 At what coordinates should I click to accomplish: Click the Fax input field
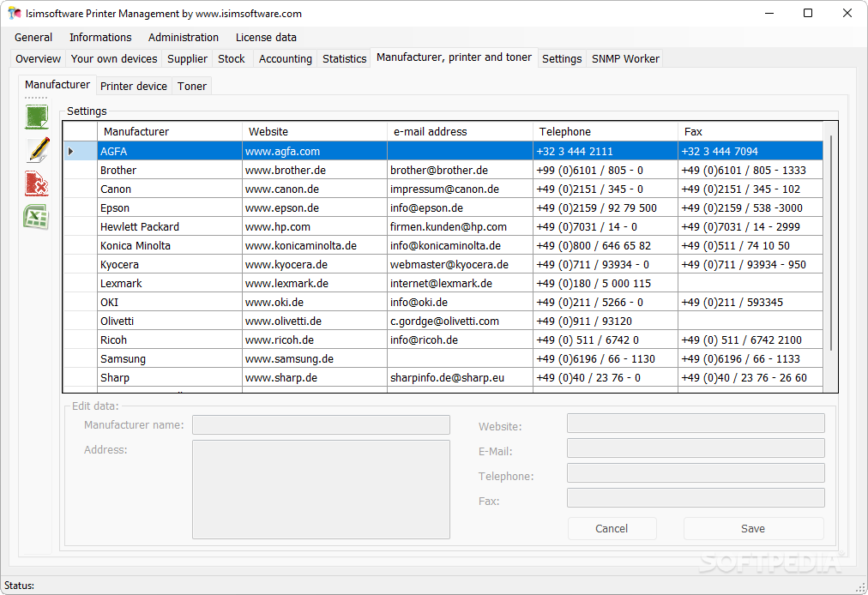[696, 498]
